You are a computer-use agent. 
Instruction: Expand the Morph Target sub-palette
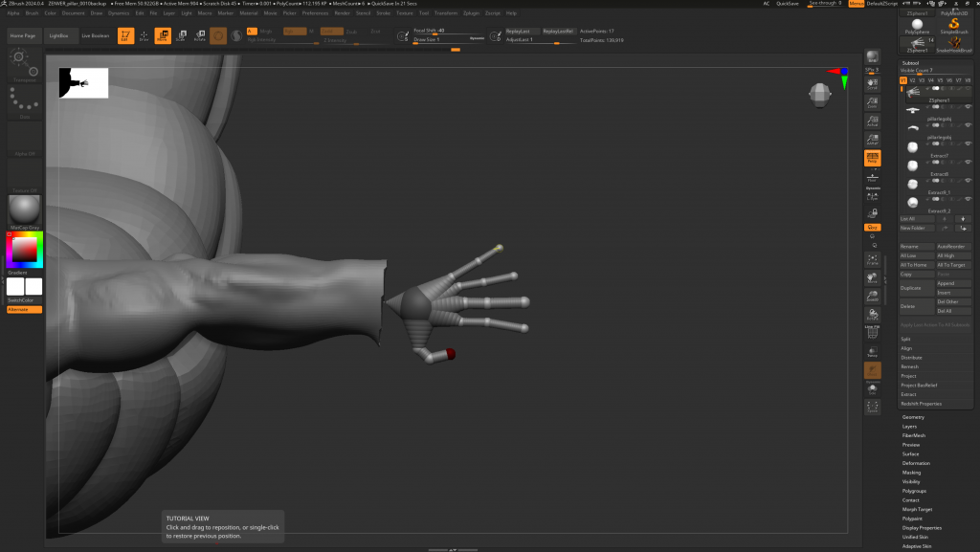point(917,510)
